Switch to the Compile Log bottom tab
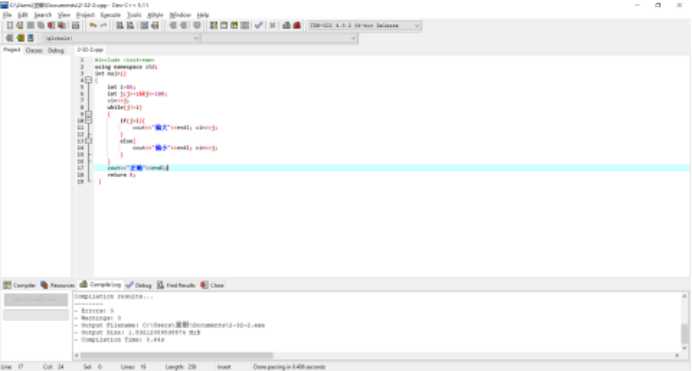This screenshot has width=692, height=371. coord(101,285)
